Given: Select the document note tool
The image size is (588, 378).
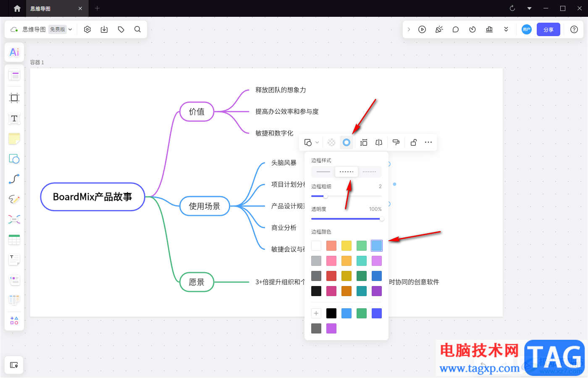Looking at the screenshot, I should pyautogui.click(x=14, y=260).
